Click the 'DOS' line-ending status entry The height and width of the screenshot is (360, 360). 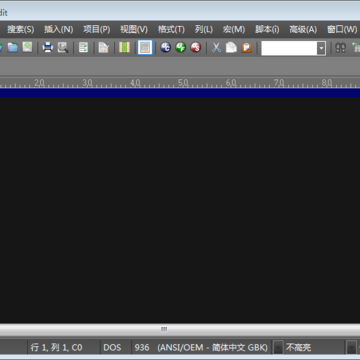click(112, 347)
